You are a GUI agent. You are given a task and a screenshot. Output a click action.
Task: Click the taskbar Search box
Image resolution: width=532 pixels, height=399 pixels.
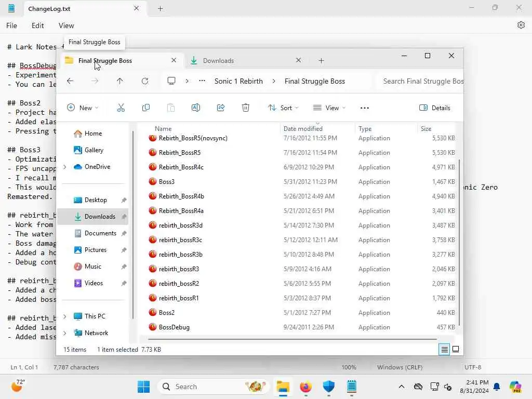tap(213, 387)
